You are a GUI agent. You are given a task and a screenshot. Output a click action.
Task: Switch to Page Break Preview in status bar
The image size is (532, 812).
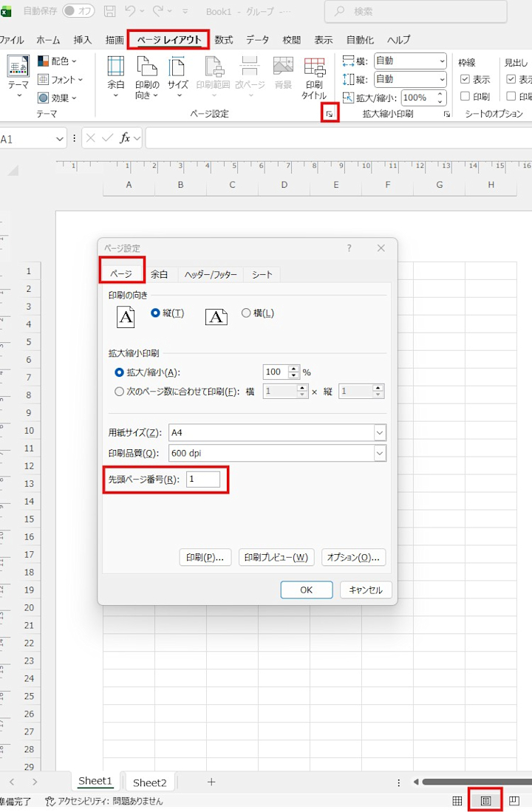(x=514, y=801)
